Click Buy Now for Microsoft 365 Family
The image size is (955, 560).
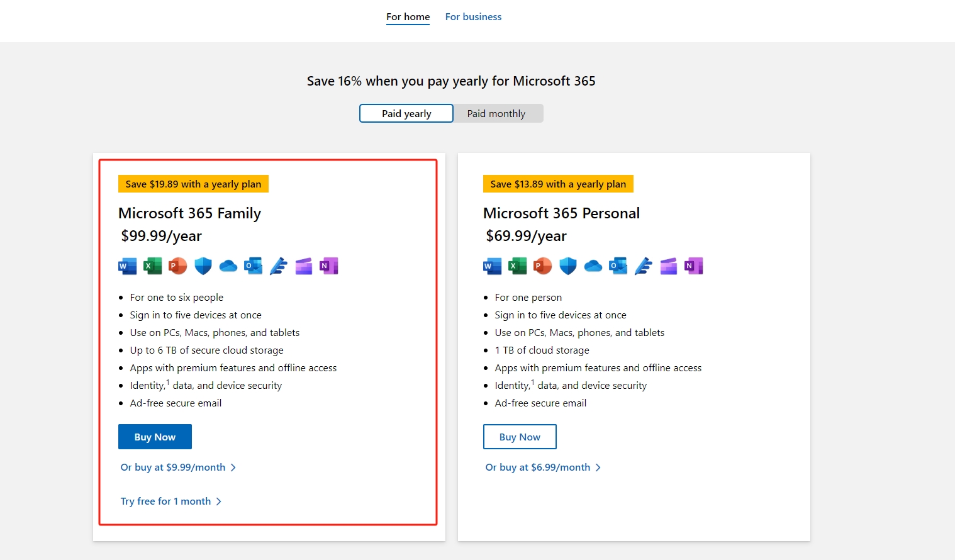(x=155, y=436)
